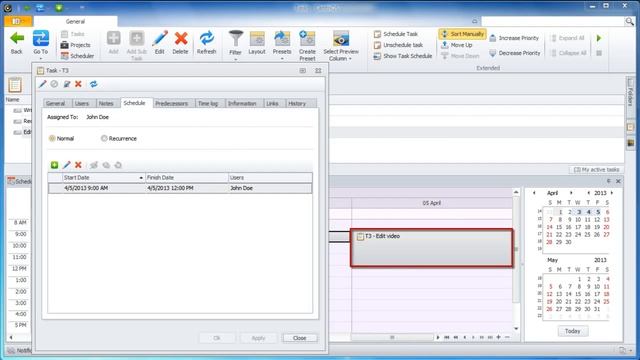Click the search input field in ribbon
The width and height of the screenshot is (640, 360).
[552, 21]
